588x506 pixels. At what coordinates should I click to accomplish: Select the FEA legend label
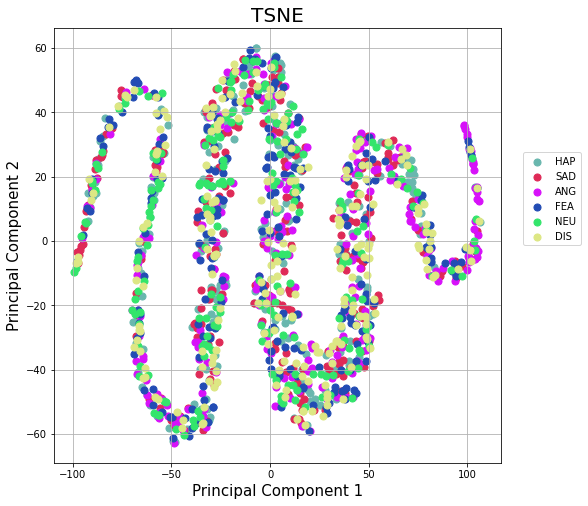click(x=564, y=206)
